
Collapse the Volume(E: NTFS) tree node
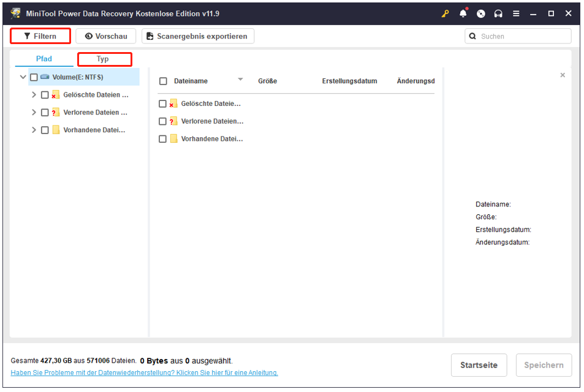pyautogui.click(x=23, y=77)
